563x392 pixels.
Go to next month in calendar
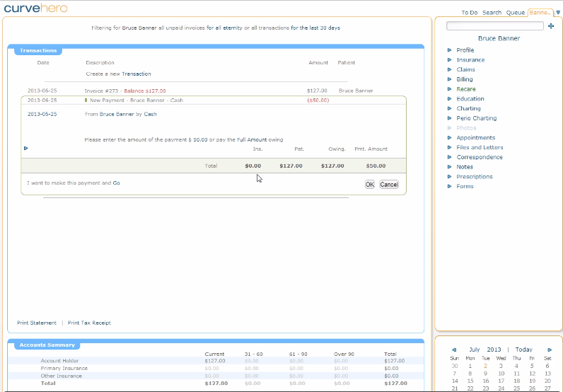tap(550, 350)
